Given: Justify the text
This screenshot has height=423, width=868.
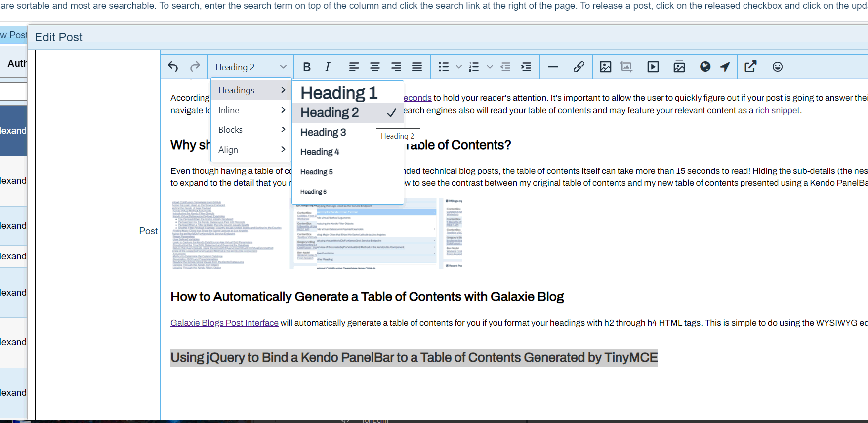Looking at the screenshot, I should coord(417,67).
